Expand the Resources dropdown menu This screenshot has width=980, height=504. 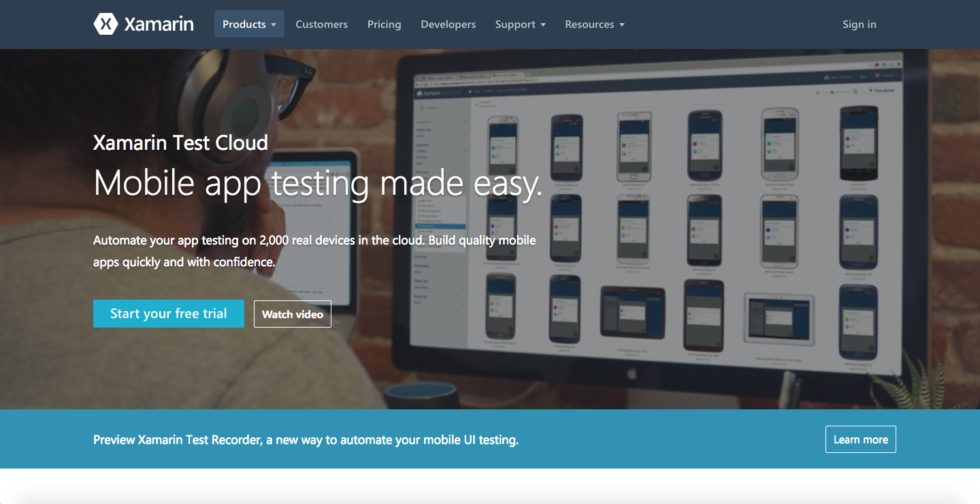click(589, 25)
